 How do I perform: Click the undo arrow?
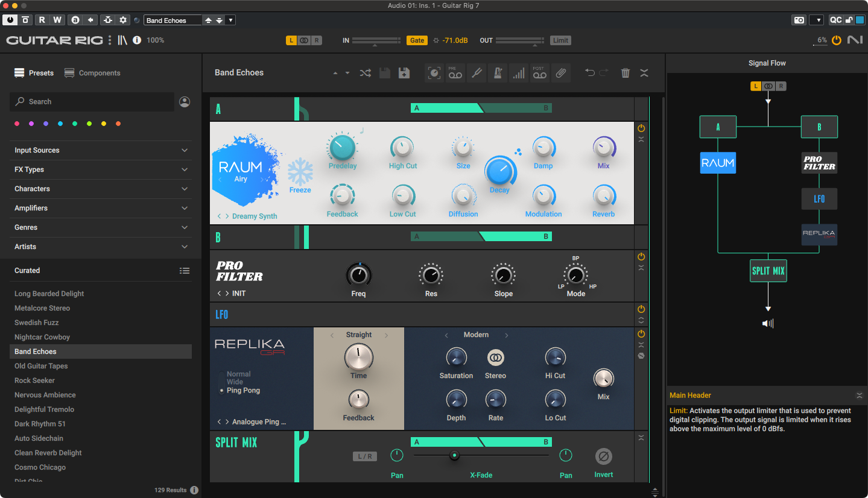[x=590, y=73]
